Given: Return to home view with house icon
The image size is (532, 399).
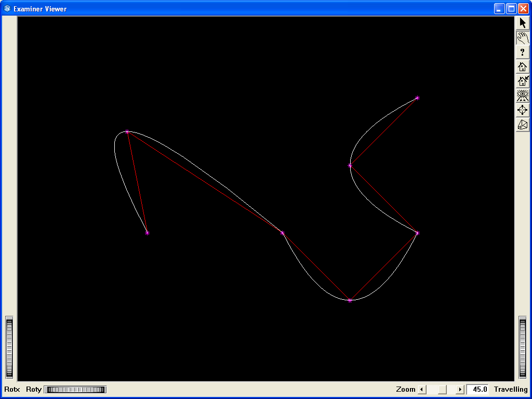Looking at the screenshot, I should tap(522, 66).
